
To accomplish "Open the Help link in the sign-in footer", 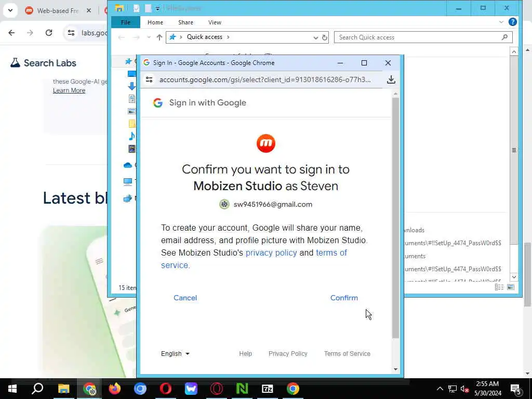I will [245, 353].
